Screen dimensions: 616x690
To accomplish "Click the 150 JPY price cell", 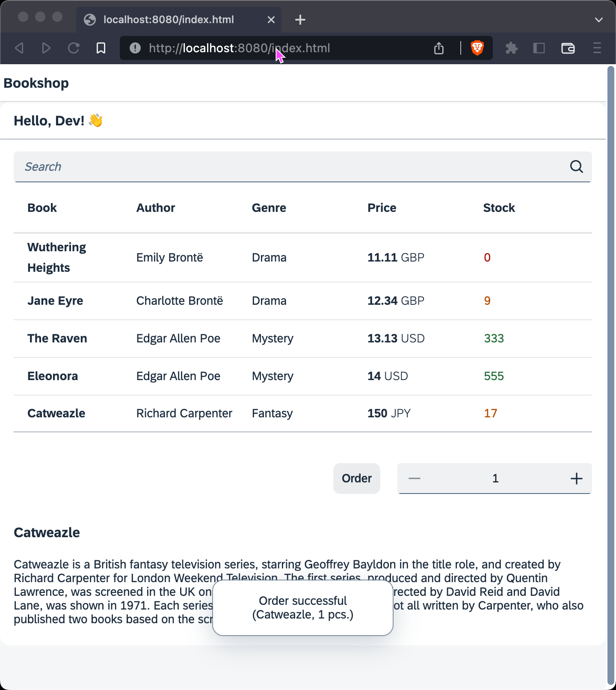I will tap(389, 413).
